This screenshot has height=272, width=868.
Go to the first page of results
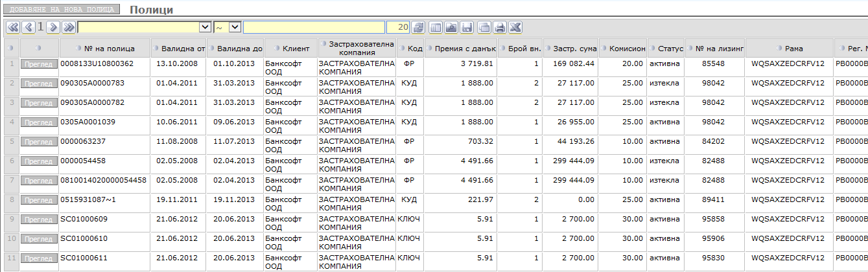point(12,27)
